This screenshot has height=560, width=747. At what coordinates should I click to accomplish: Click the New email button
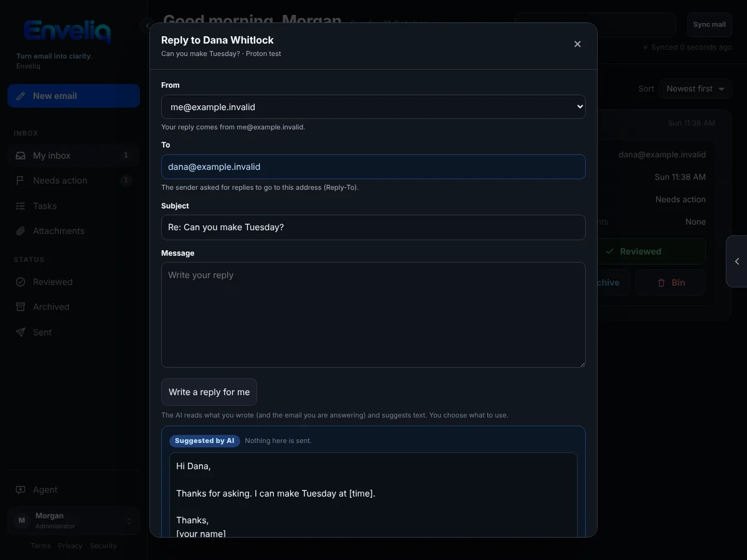tap(73, 96)
